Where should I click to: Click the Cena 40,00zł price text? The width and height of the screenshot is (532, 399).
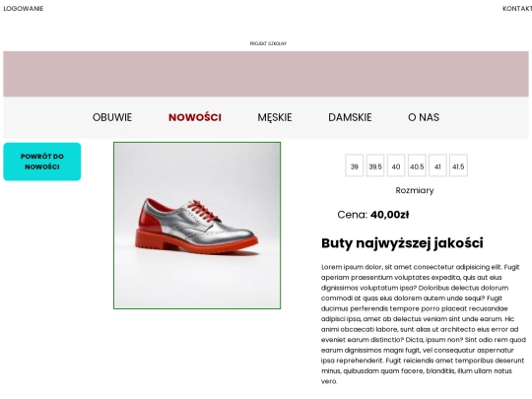372,215
